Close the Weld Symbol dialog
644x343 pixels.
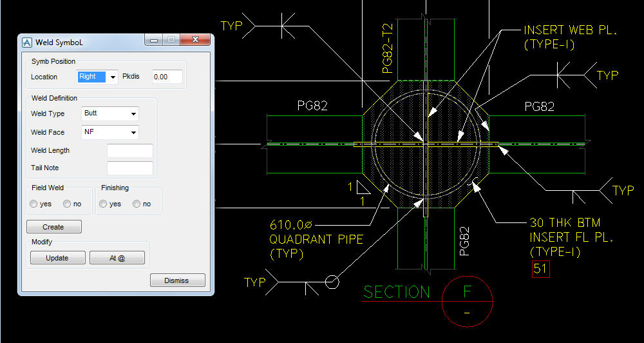195,40
